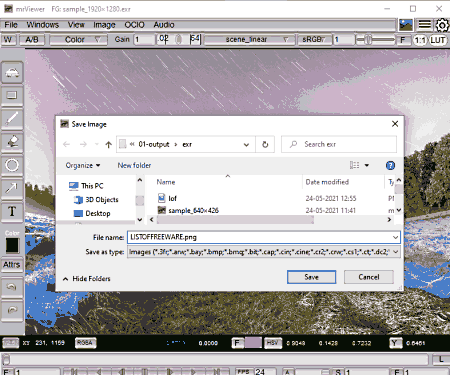This screenshot has width=450, height=375.
Task: Select the T text tool
Action: coord(12,211)
